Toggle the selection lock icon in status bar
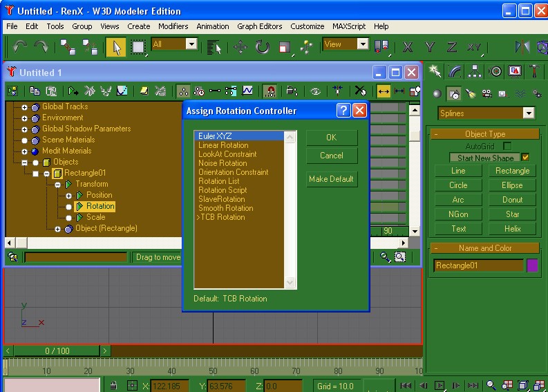 114,386
